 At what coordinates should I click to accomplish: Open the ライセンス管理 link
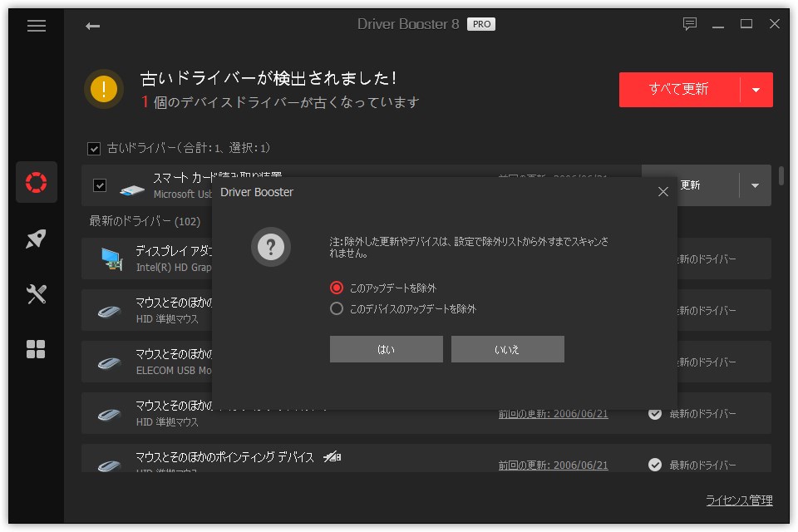coord(739,500)
